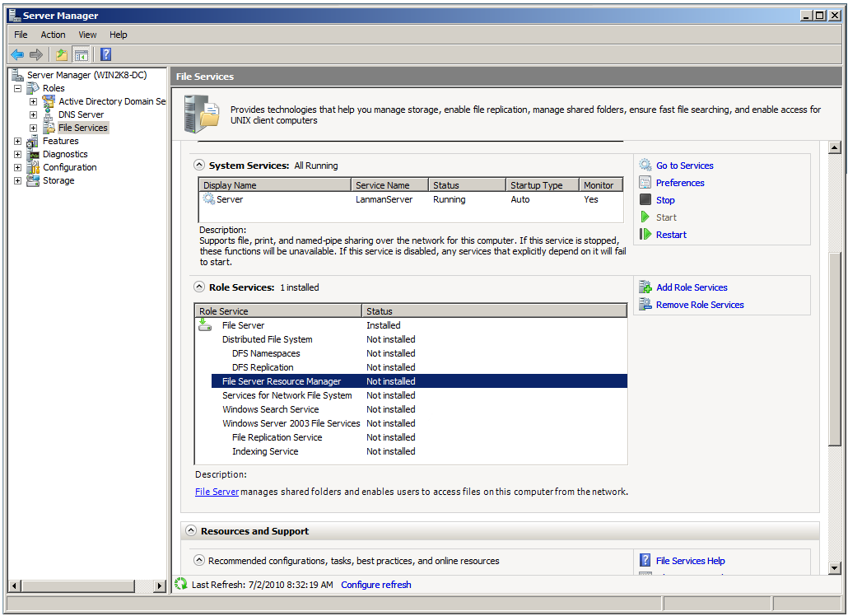
Task: Click Show/Hide console tree toolbar icon
Action: (x=82, y=54)
